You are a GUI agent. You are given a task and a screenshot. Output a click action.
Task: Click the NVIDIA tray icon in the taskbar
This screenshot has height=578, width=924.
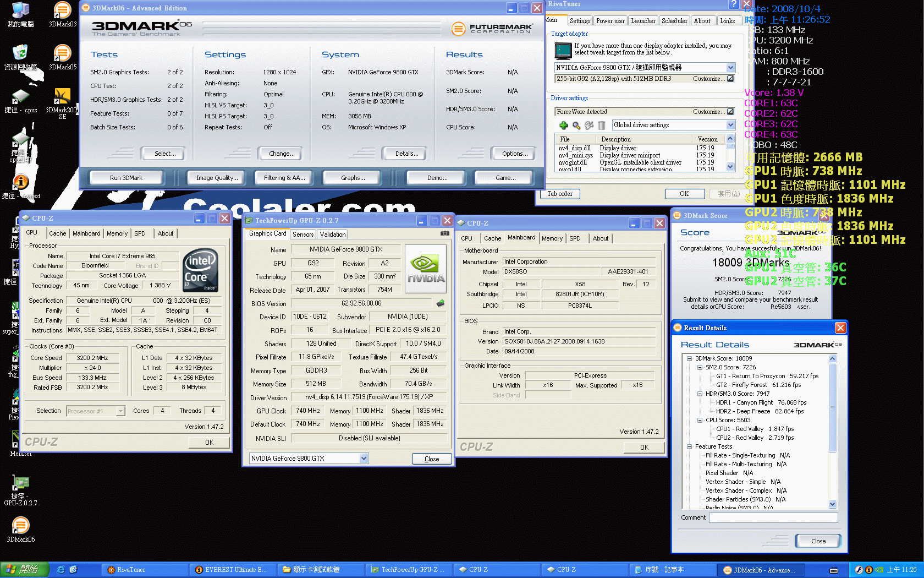pos(879,570)
